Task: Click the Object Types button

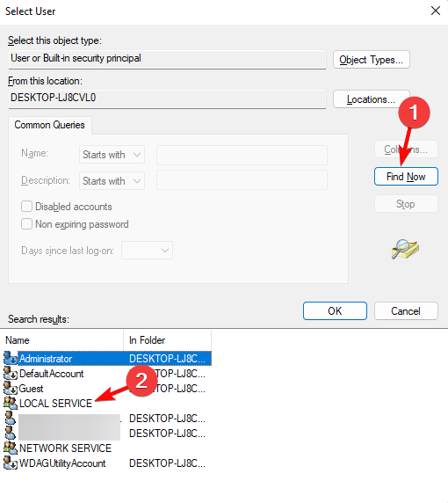Action: 372,60
